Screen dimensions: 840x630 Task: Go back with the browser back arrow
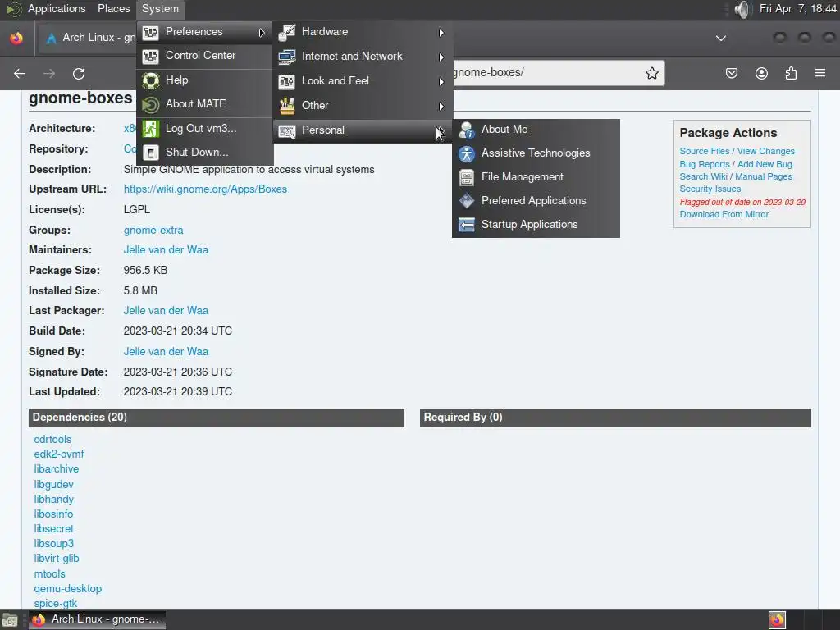point(20,73)
